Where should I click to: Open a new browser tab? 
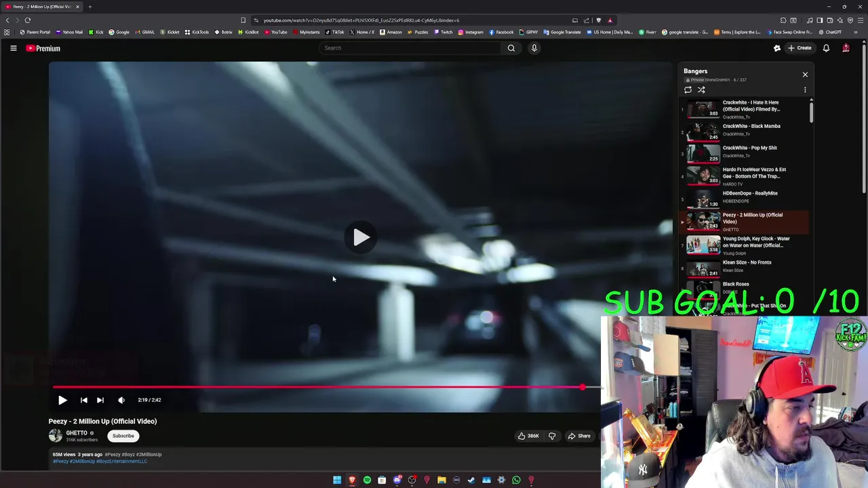pyautogui.click(x=90, y=7)
